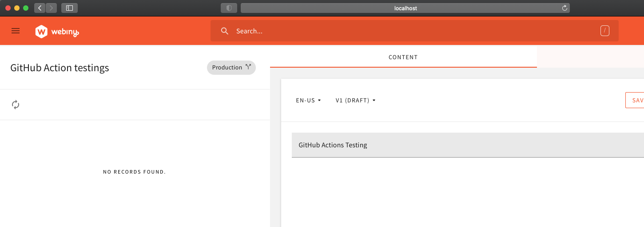Screen dimensions: 644x227
Task: Click the localhost address bar
Action: coord(405,8)
